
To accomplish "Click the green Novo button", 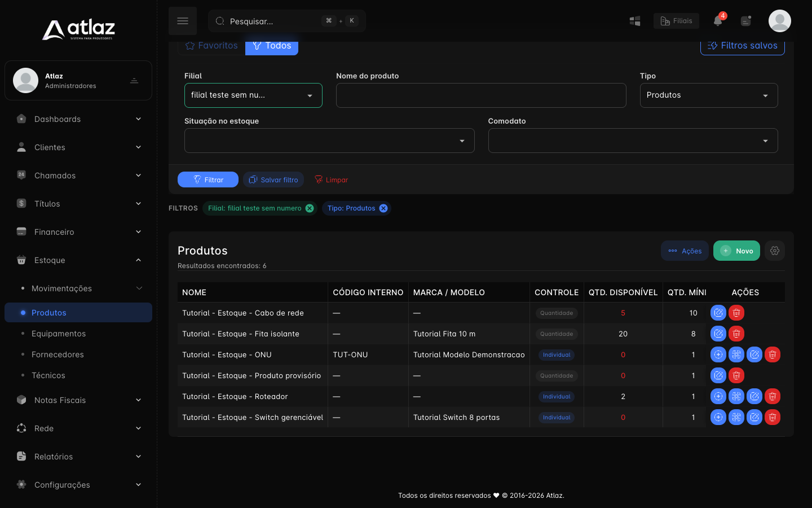I will point(736,251).
